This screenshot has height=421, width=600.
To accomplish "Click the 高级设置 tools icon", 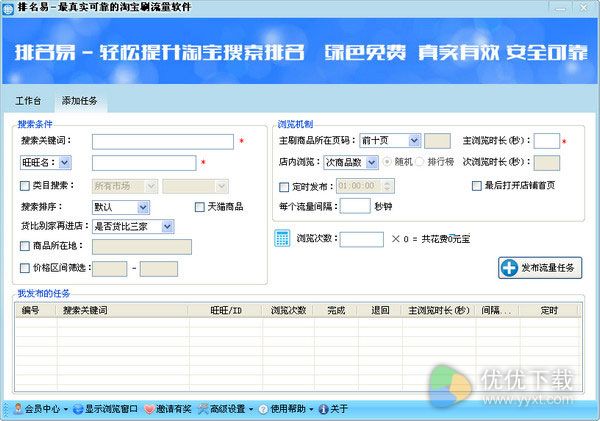I will click(x=203, y=409).
